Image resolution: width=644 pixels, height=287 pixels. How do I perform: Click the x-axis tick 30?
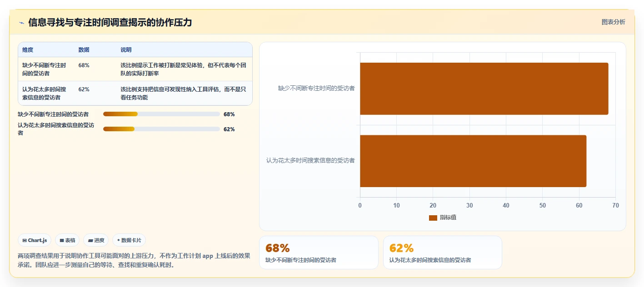coord(469,206)
